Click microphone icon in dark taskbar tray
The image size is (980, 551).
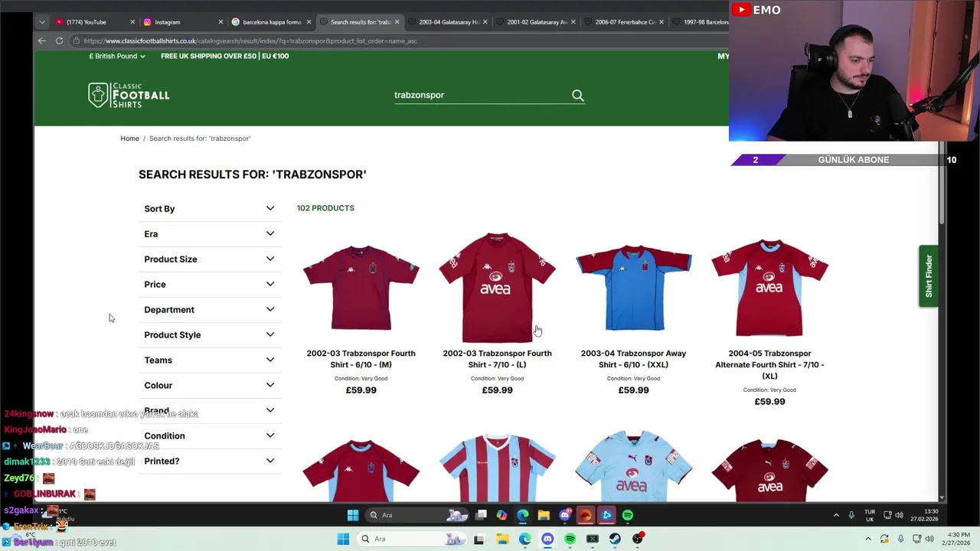click(x=851, y=515)
